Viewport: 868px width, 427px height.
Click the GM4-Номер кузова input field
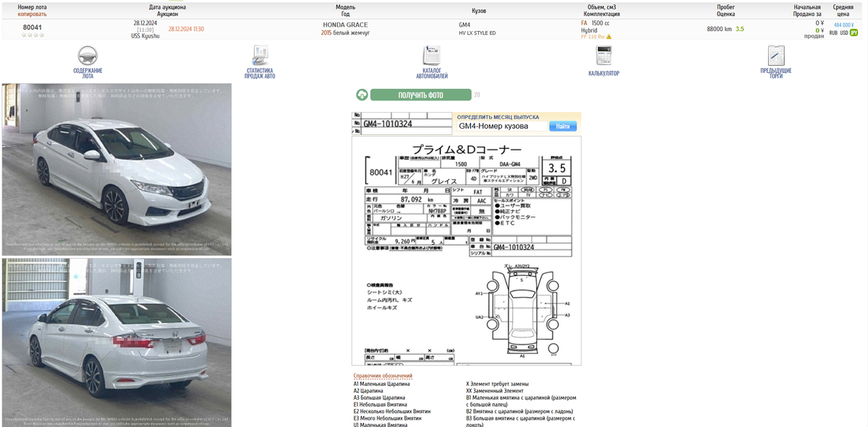point(501,126)
